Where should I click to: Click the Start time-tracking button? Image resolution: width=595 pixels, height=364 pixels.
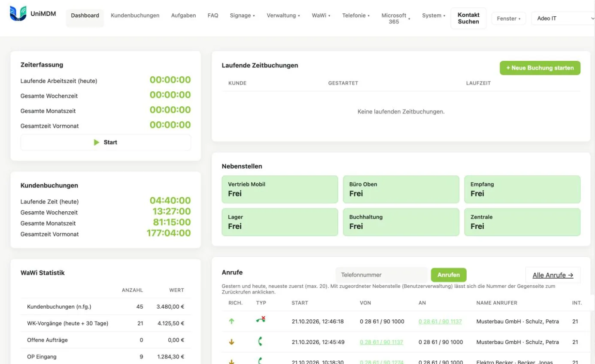point(106,142)
